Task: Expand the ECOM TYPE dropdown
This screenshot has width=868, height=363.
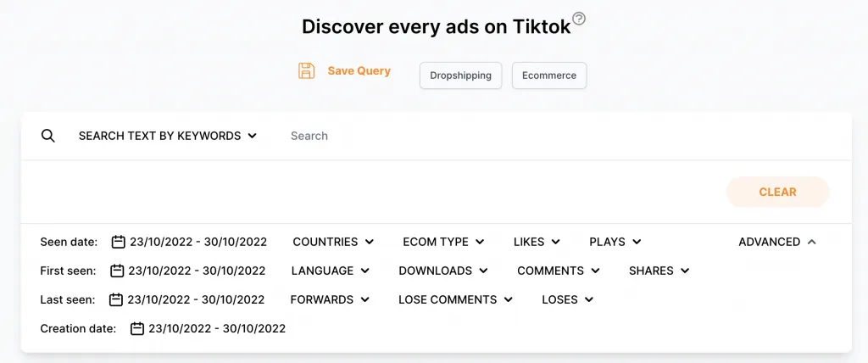Action: point(443,242)
